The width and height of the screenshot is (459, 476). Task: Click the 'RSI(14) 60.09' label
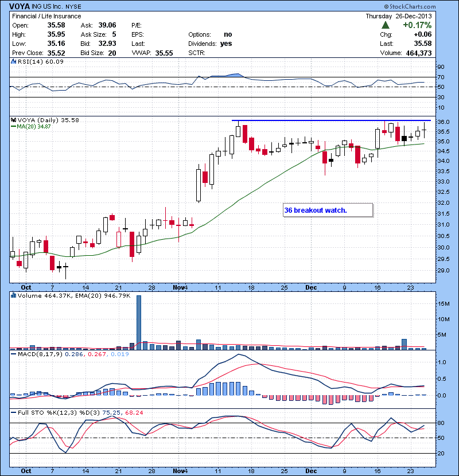tap(41, 61)
